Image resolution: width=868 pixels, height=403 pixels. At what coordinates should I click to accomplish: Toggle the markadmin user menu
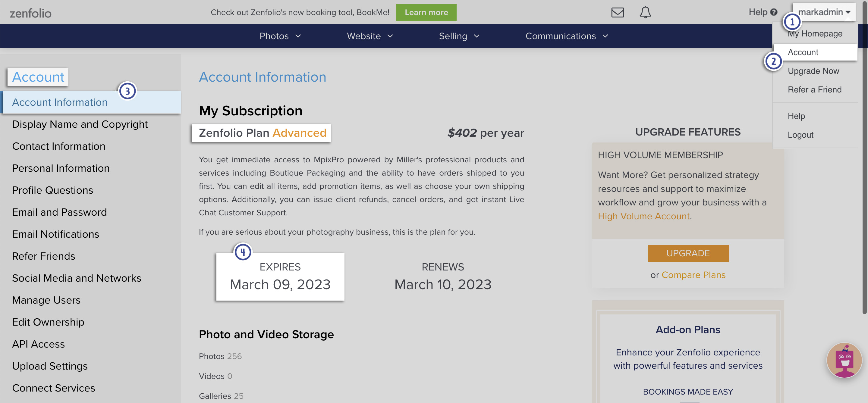click(x=824, y=12)
